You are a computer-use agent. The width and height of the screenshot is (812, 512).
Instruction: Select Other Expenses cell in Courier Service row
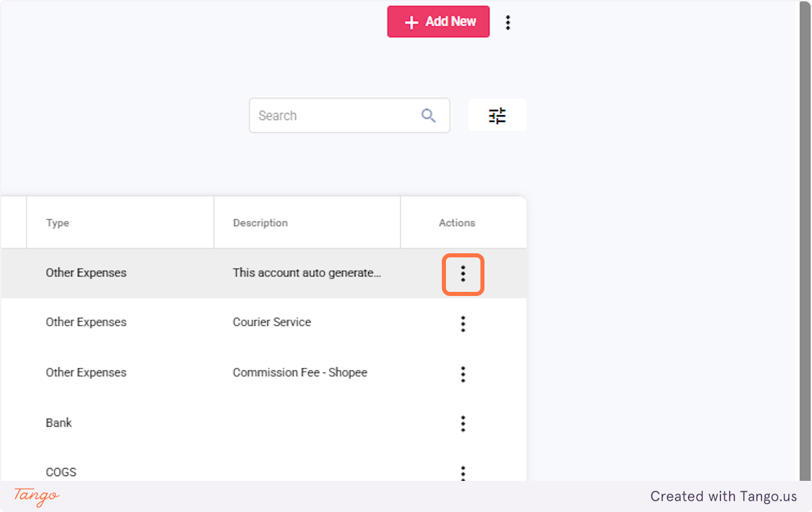click(x=86, y=322)
